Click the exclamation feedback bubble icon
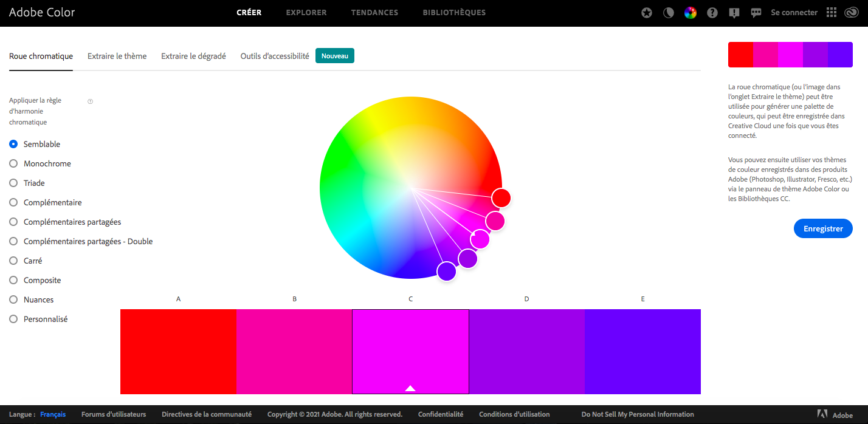The width and height of the screenshot is (868, 424). tap(734, 13)
